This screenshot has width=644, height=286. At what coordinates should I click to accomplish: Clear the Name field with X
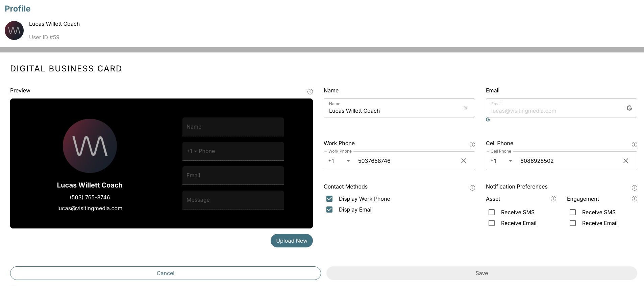(465, 108)
